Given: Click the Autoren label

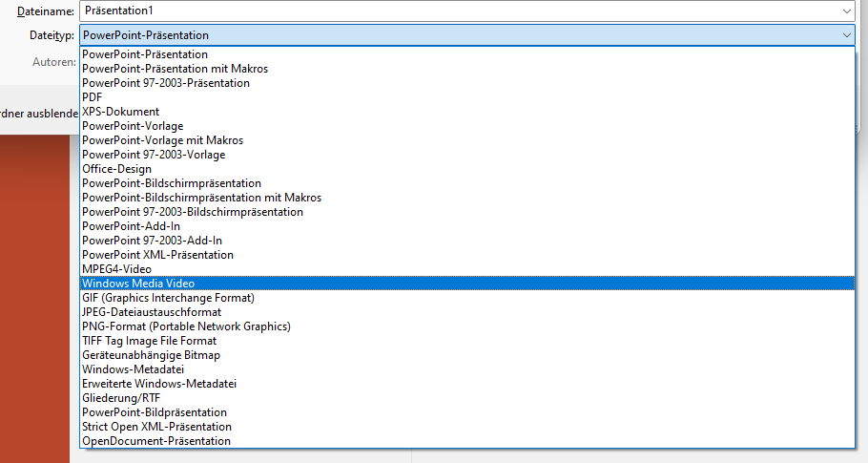Looking at the screenshot, I should tap(54, 62).
